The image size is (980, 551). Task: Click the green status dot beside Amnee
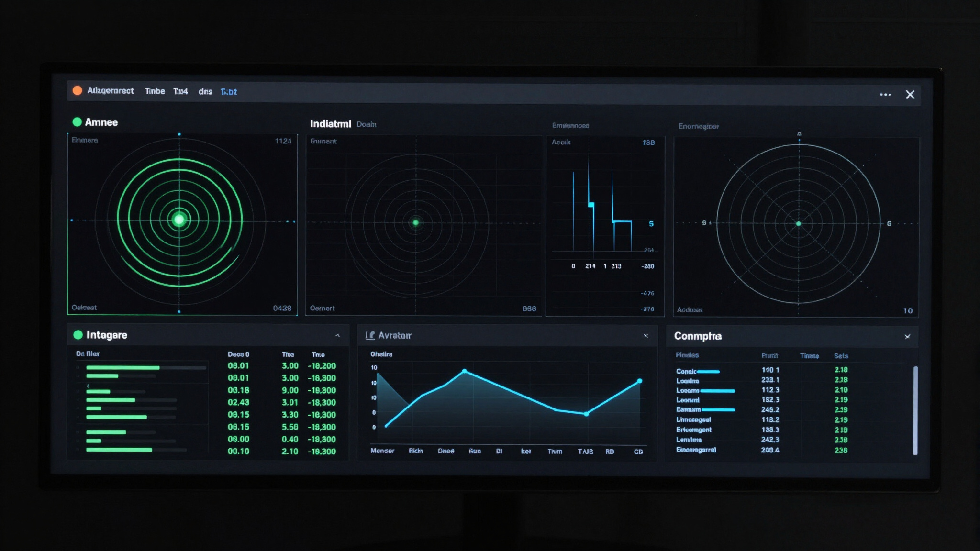coord(77,122)
